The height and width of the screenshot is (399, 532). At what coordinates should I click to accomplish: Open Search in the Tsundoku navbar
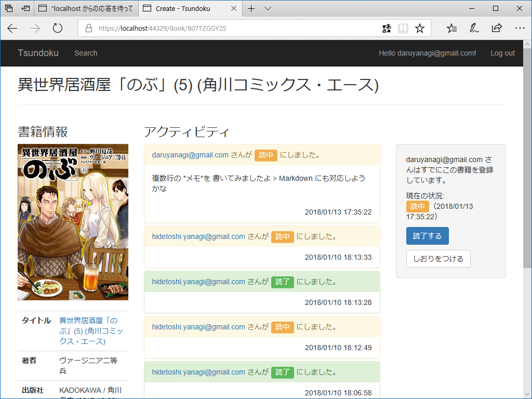point(85,53)
